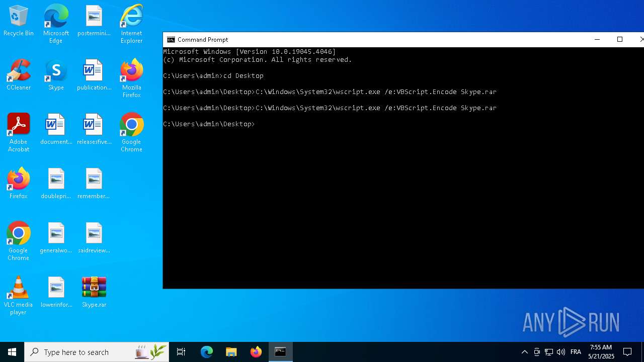Viewport: 644px width, 362px height.
Task: Select the Skype.rar archive icon
Action: tap(94, 293)
